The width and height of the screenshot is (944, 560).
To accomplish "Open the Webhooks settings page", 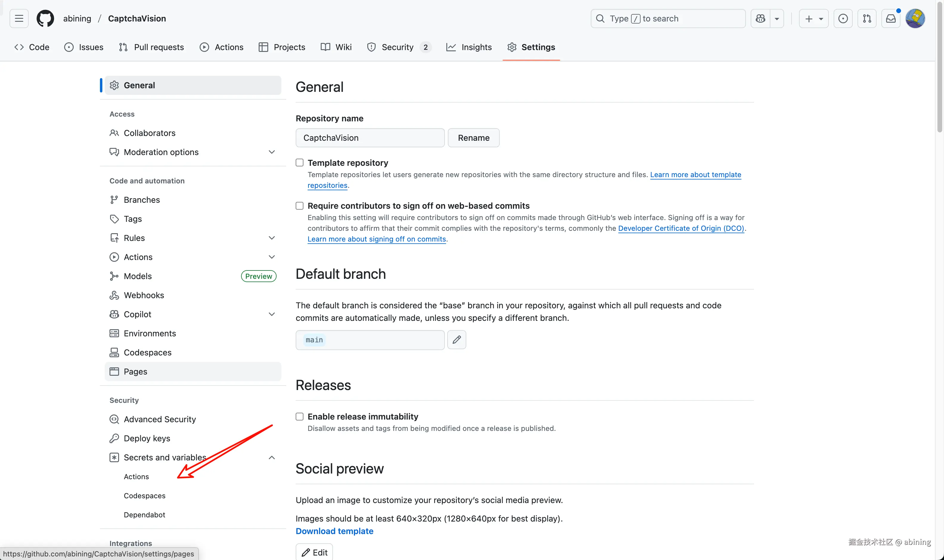I will point(144,295).
